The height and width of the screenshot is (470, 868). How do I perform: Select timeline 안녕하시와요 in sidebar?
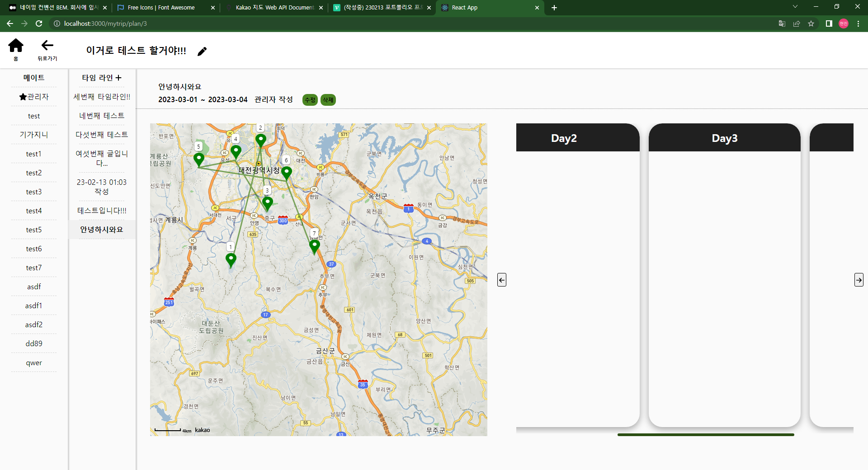(x=102, y=230)
